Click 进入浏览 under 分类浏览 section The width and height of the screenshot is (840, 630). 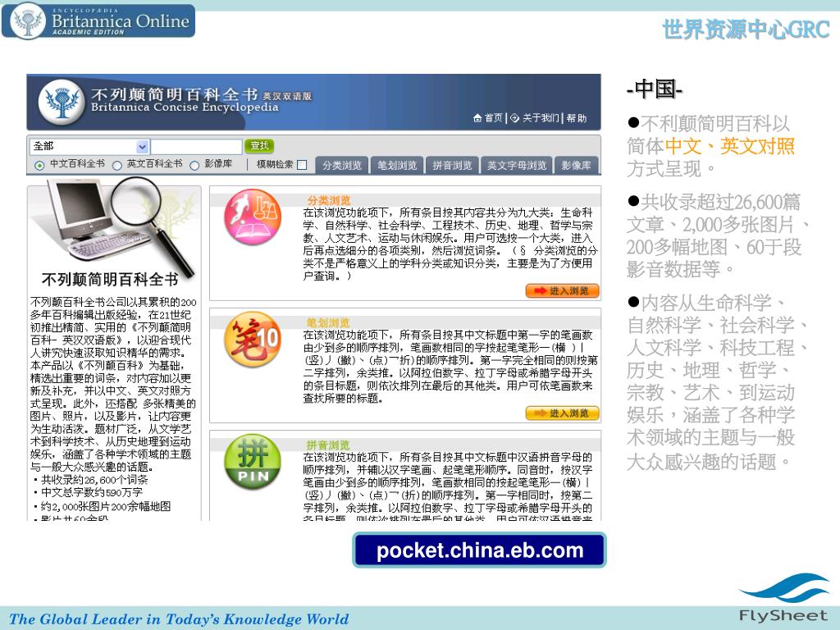tap(562, 291)
